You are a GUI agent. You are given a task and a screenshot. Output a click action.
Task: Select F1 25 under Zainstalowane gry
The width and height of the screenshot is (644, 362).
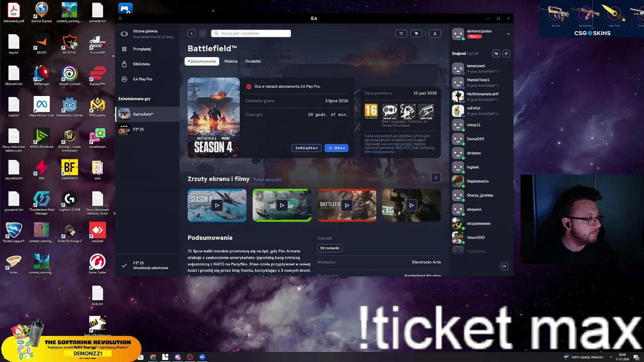(x=147, y=130)
